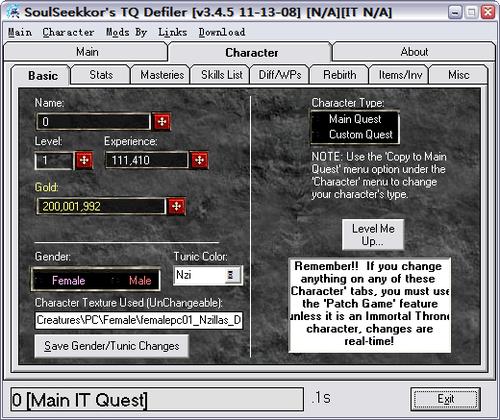Image resolution: width=500 pixels, height=420 pixels.
Task: Open the Skills List sub-tab
Action: pos(221,75)
